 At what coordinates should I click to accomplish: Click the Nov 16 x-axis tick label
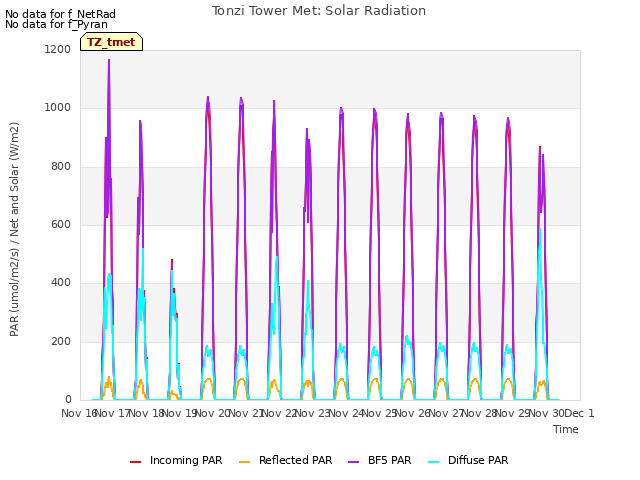click(79, 413)
